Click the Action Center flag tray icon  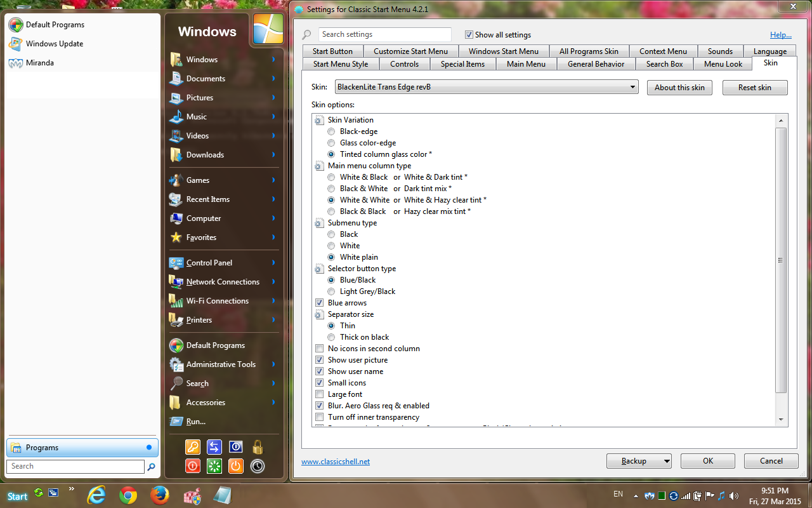coord(709,496)
